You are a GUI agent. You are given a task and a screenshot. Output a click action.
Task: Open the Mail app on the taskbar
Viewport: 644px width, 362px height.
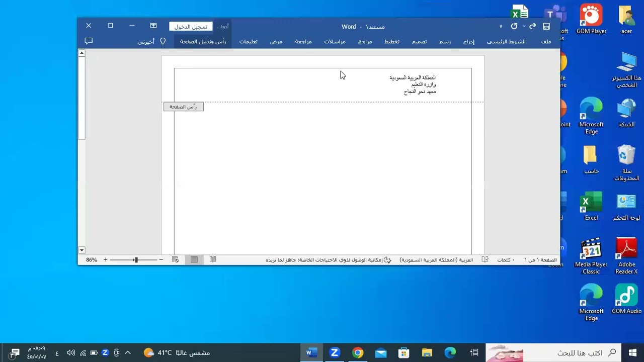tap(381, 352)
